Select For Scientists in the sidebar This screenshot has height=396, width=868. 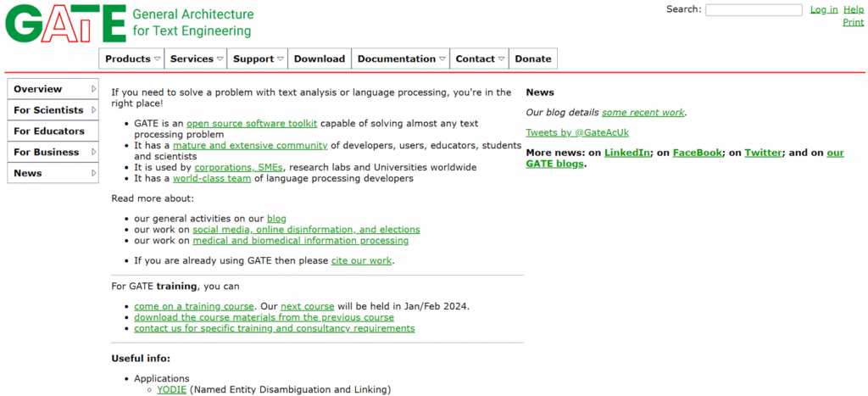coord(53,110)
